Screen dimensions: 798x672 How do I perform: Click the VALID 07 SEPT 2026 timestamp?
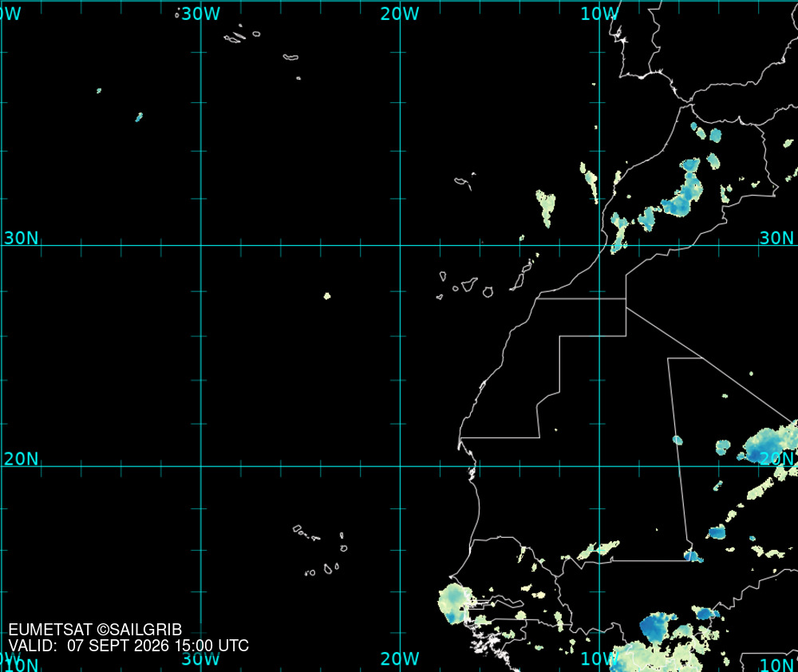click(128, 646)
